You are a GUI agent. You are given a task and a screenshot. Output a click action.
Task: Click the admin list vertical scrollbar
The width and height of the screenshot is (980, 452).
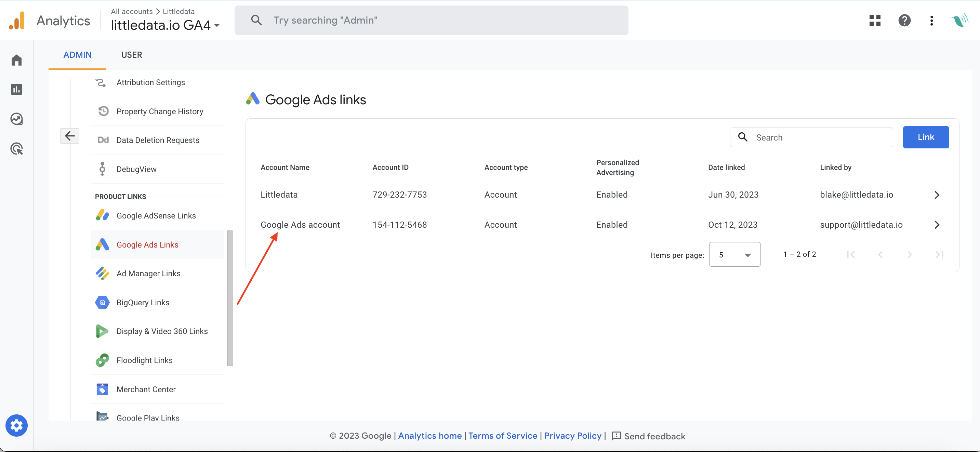[x=230, y=298]
